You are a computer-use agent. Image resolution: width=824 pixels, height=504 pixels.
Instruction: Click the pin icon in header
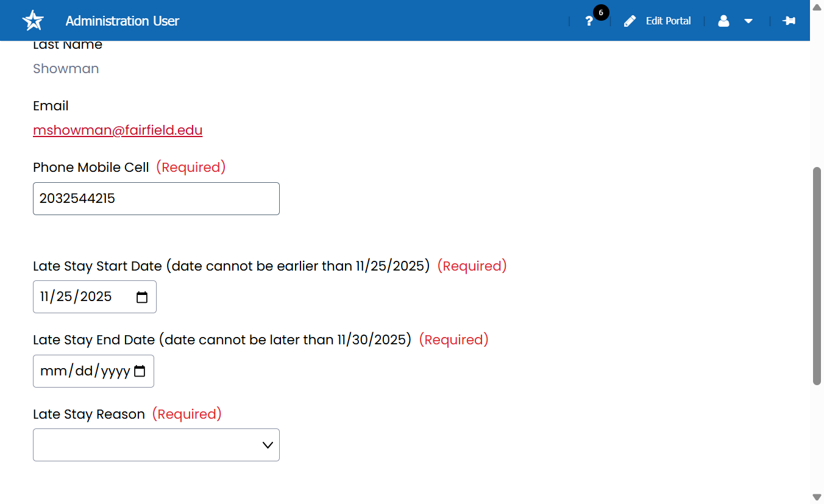(789, 21)
